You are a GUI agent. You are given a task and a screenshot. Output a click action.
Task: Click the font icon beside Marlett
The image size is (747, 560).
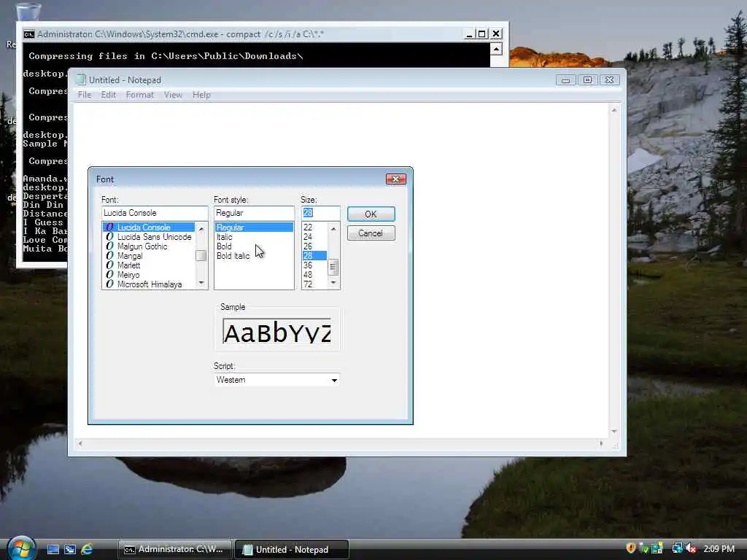(x=109, y=265)
